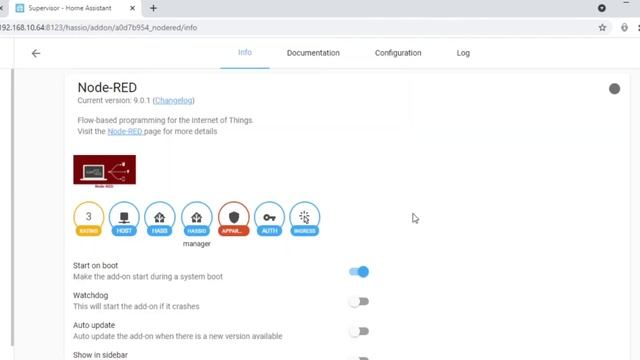The width and height of the screenshot is (640, 360).
Task: Enable the Watchdog toggle
Action: (359, 302)
